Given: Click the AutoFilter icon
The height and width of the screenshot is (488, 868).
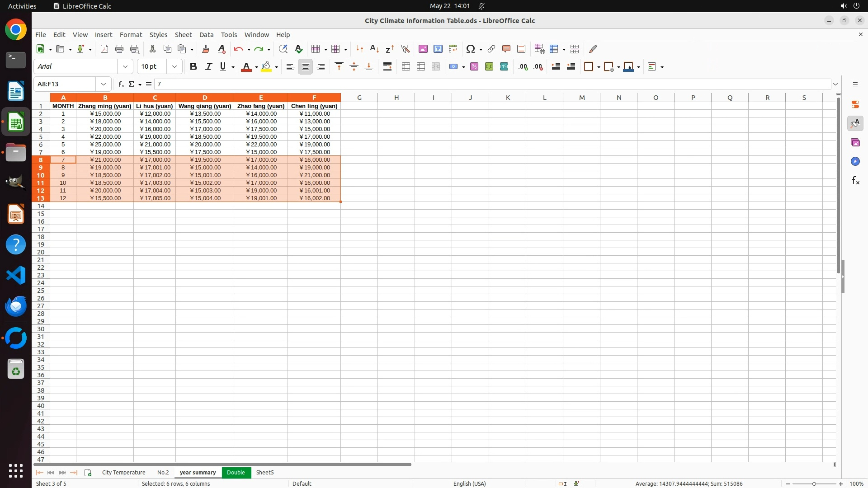Looking at the screenshot, I should (405, 49).
